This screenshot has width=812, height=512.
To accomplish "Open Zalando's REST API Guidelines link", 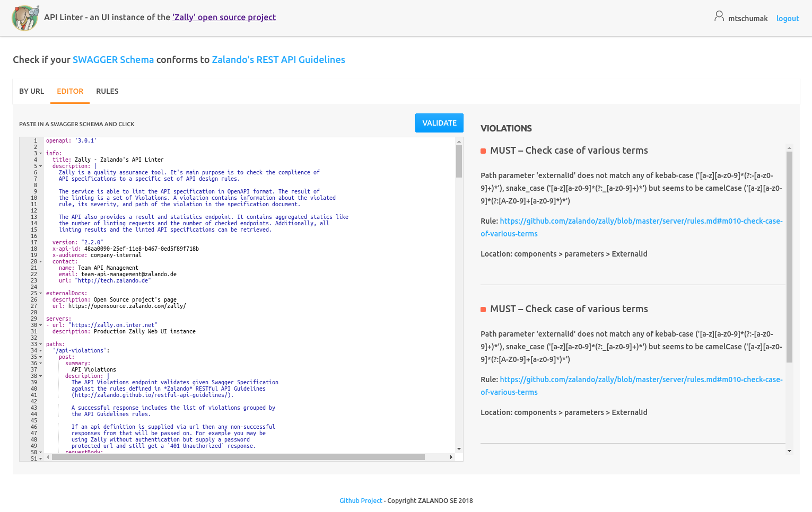I will (x=278, y=60).
